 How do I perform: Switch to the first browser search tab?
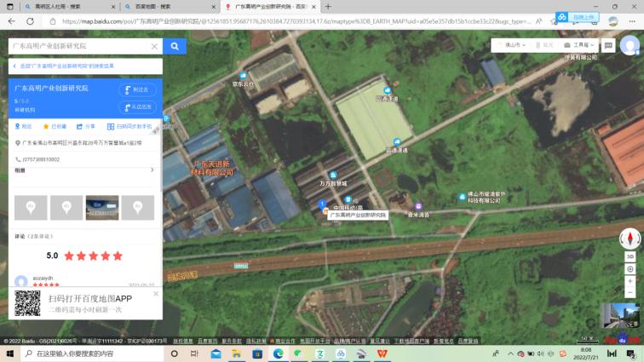pyautogui.click(x=68, y=7)
